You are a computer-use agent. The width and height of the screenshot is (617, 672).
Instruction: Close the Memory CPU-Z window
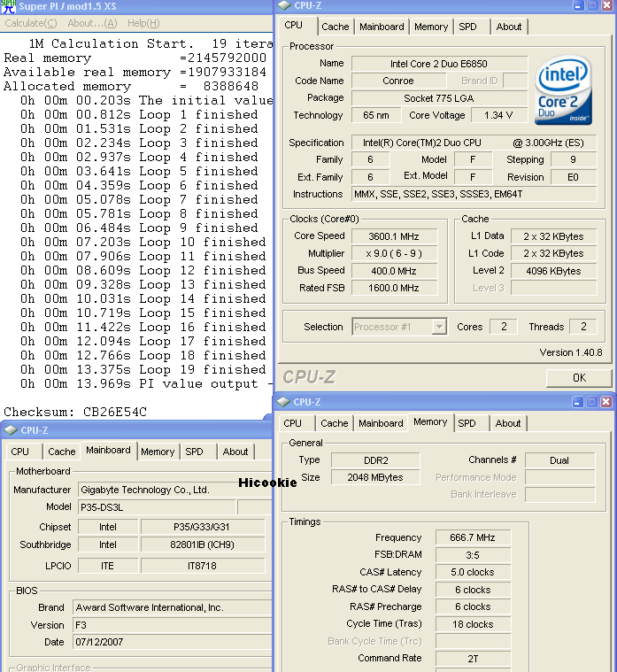tap(605, 402)
